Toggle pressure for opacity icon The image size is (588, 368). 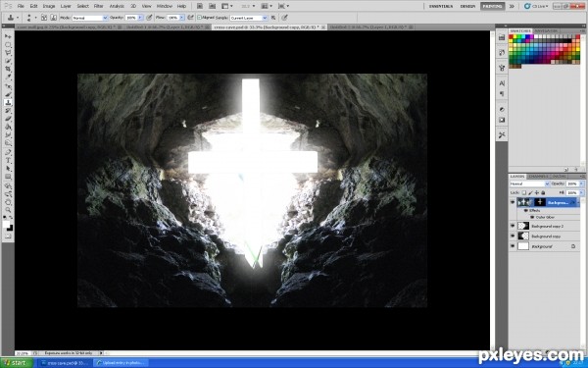[x=149, y=18]
